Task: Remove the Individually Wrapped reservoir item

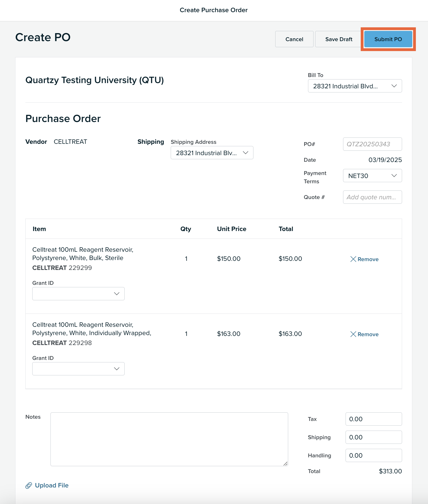Action: tap(364, 334)
